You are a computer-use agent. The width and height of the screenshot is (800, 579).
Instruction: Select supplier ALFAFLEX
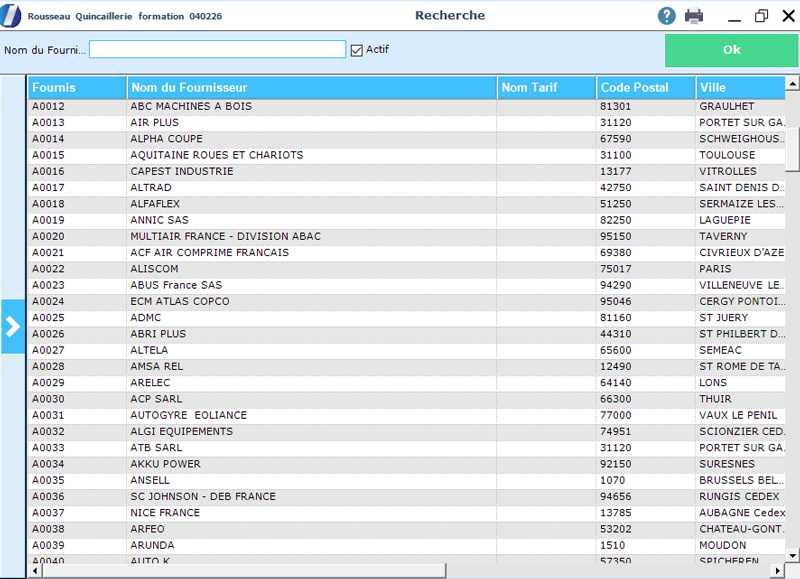point(155,204)
